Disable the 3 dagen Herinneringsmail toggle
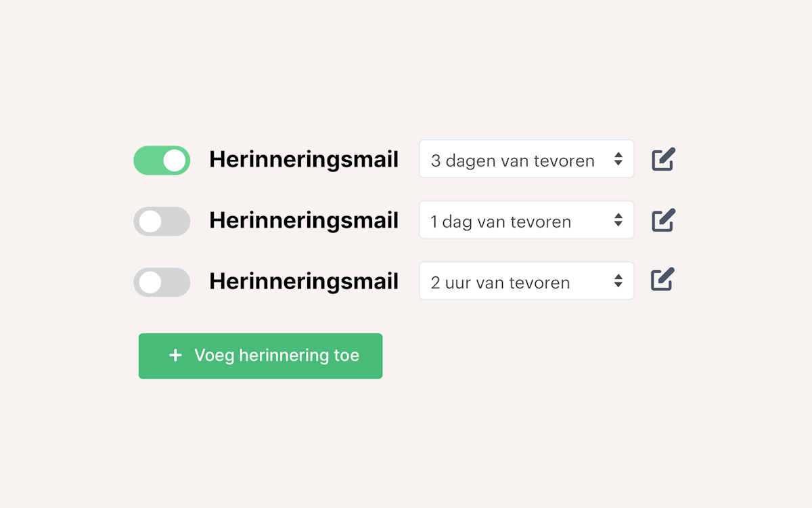This screenshot has width=812, height=508. pos(162,161)
